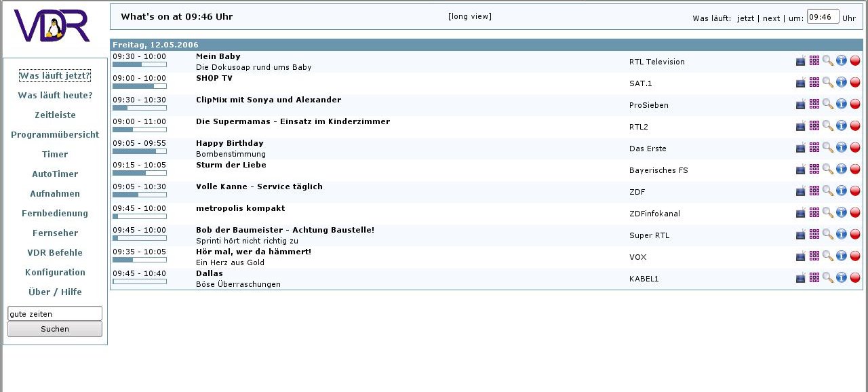Go to the Konfiguration page
The height and width of the screenshot is (392, 868).
coord(55,272)
